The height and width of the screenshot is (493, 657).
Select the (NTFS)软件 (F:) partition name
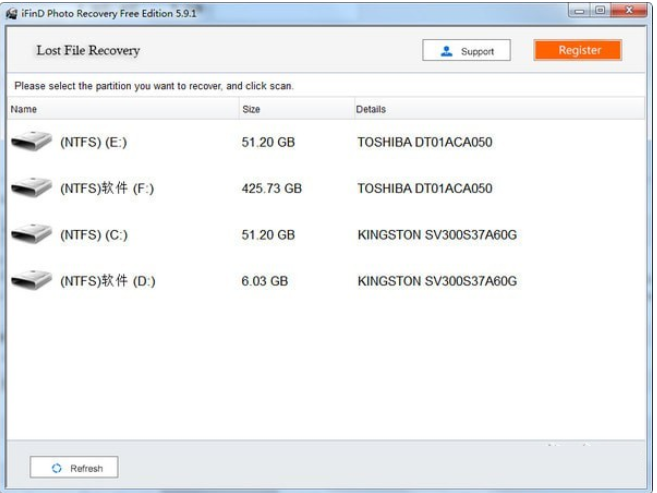pos(107,188)
